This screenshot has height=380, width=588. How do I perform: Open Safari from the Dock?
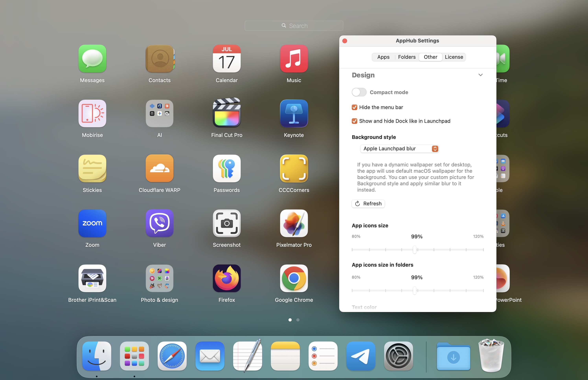pyautogui.click(x=172, y=356)
